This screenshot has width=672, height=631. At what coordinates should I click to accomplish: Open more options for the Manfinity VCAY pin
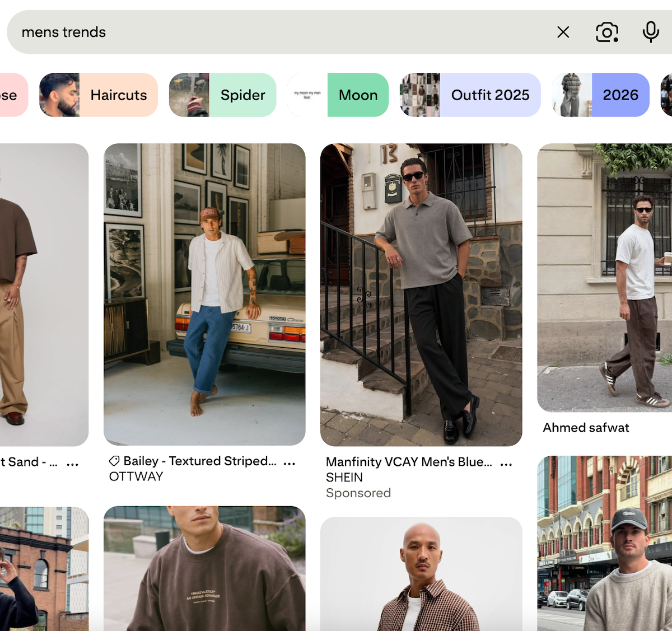(x=506, y=464)
